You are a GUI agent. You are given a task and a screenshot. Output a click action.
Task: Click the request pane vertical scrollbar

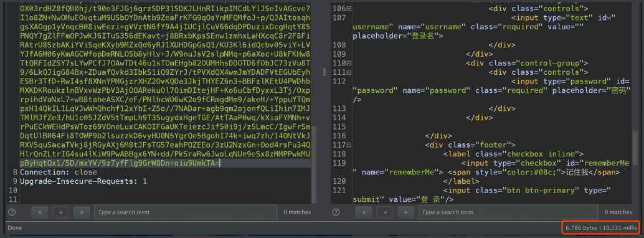314,164
